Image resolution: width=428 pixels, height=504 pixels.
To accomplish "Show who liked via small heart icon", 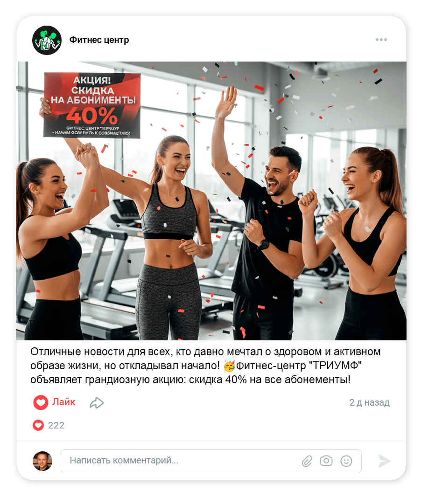I will (38, 425).
